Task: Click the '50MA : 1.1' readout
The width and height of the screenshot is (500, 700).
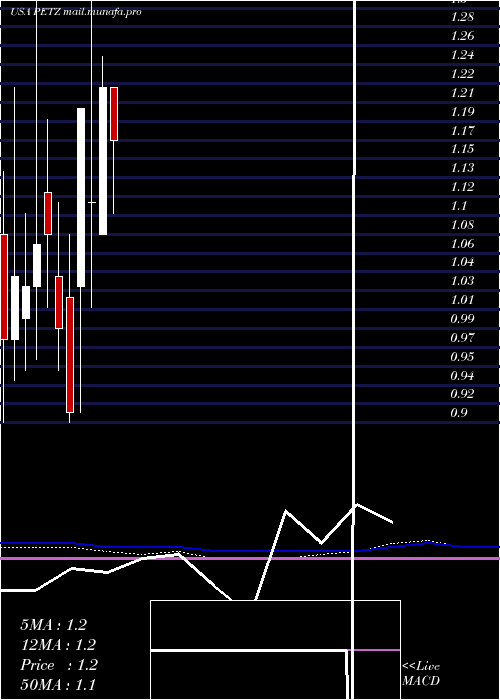Action: pyautogui.click(x=58, y=685)
